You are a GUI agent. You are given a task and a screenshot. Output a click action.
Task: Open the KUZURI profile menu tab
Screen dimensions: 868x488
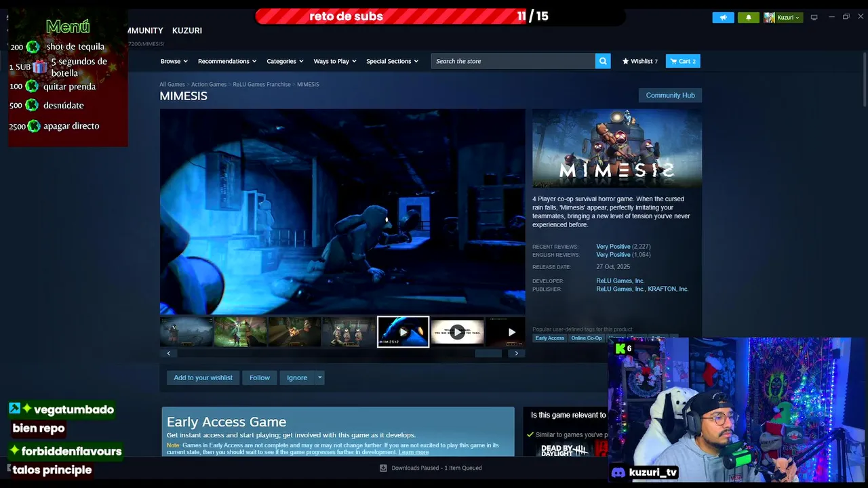tap(187, 30)
